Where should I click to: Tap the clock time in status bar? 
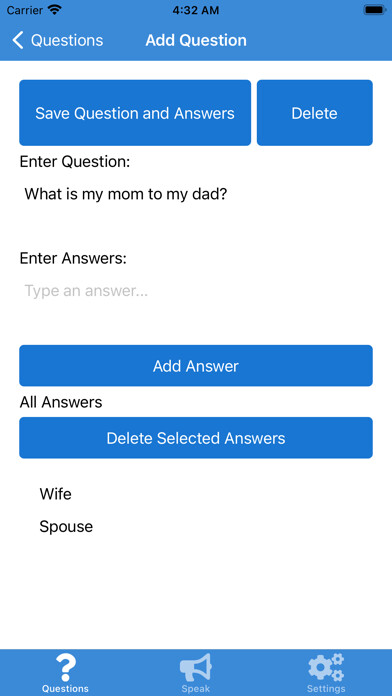coord(196,10)
